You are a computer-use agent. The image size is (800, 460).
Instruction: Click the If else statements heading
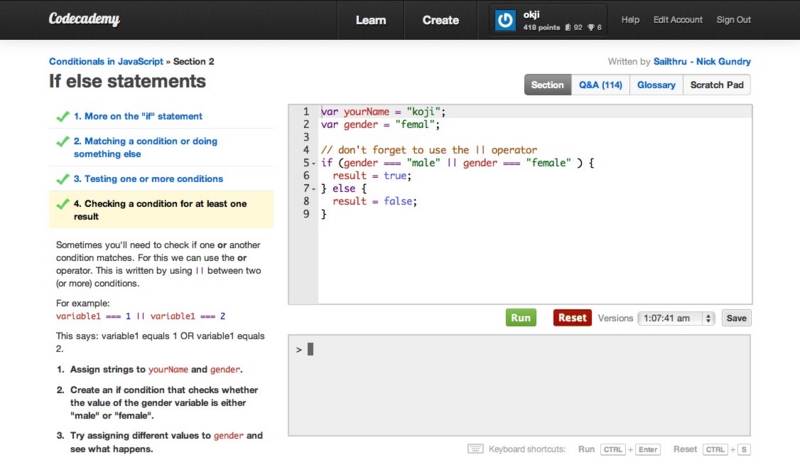coord(127,81)
